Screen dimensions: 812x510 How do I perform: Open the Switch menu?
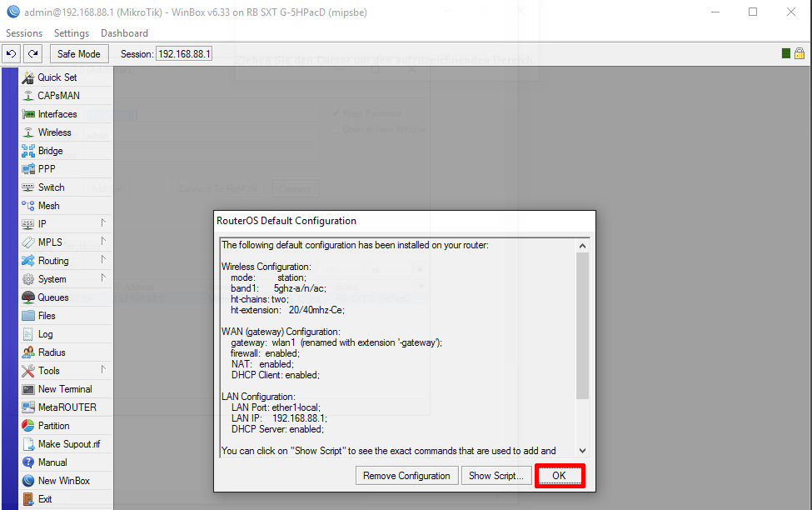(x=66, y=187)
